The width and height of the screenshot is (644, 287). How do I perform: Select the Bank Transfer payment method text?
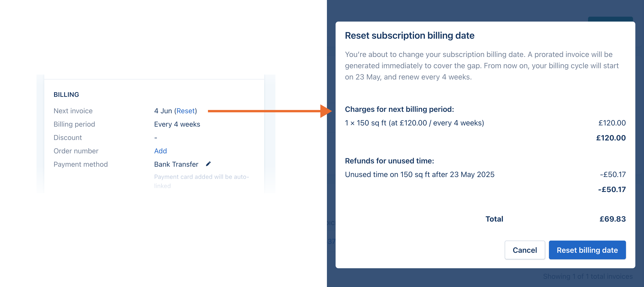click(x=176, y=164)
